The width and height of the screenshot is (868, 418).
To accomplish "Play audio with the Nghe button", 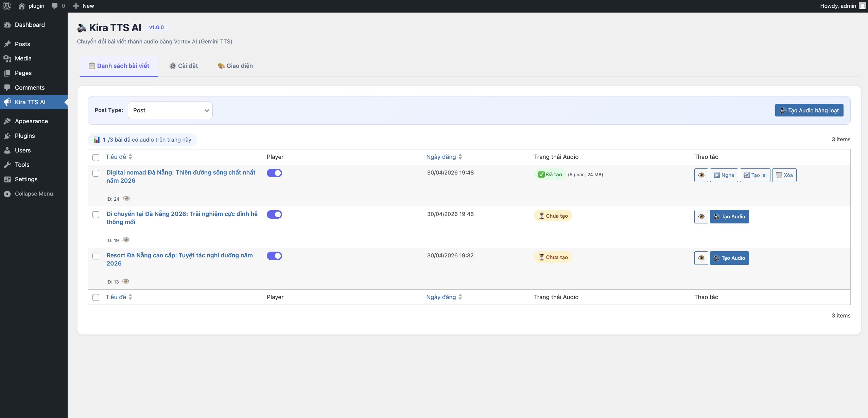I will (724, 175).
